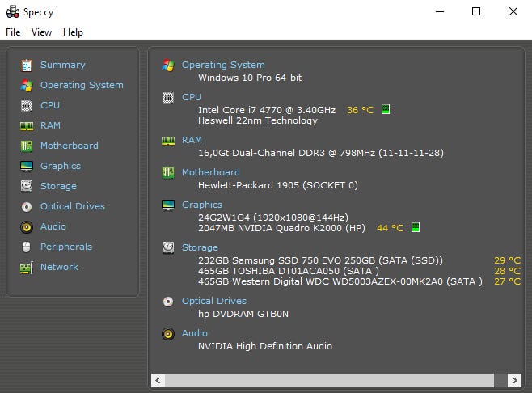Click the RAM heading link in summary

point(192,140)
